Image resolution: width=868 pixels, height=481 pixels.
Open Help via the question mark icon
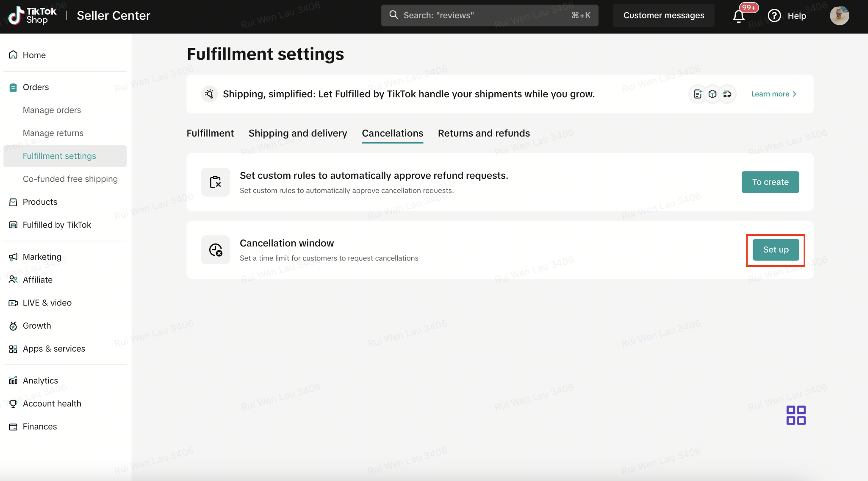click(774, 16)
